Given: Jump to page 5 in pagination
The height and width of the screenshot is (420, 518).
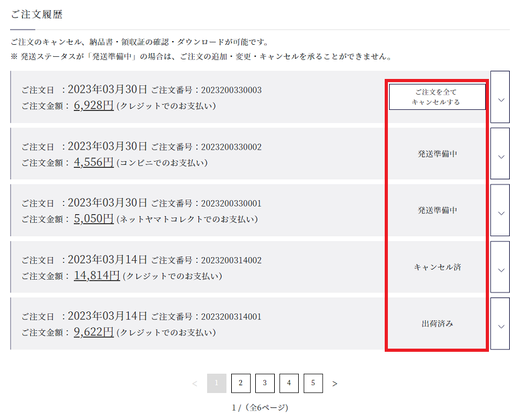Looking at the screenshot, I should 313,383.
